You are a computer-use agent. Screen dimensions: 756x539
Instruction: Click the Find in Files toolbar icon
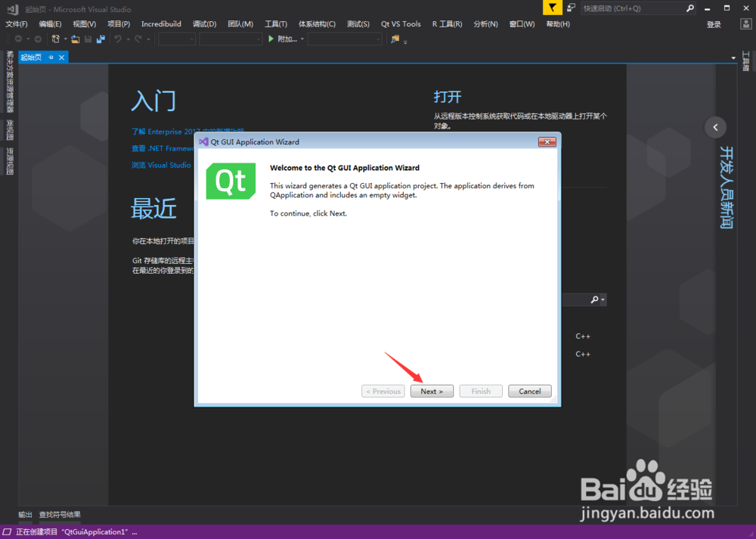[x=395, y=39]
